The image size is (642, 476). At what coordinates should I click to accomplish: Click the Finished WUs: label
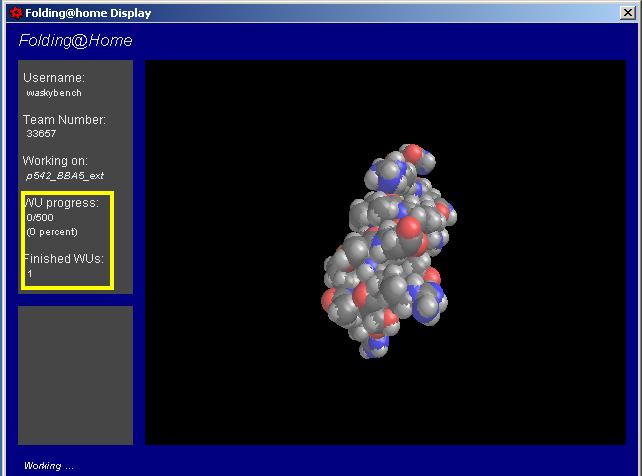pos(63,259)
